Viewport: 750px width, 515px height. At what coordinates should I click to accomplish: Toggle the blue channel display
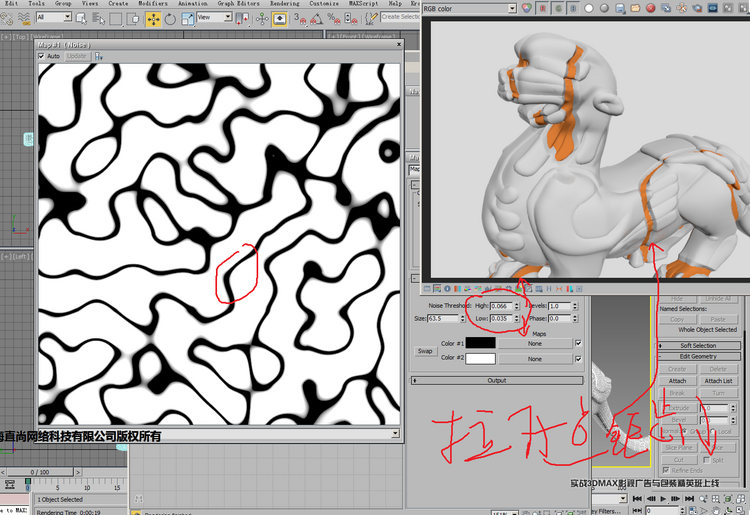(x=573, y=8)
